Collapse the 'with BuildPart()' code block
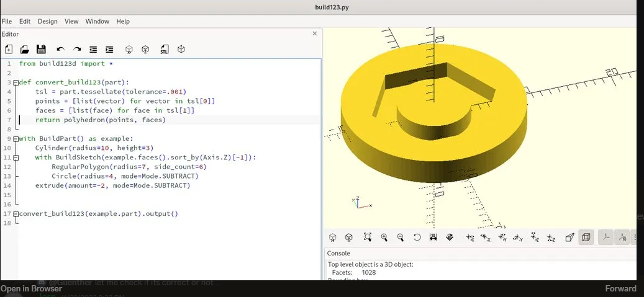 point(16,139)
